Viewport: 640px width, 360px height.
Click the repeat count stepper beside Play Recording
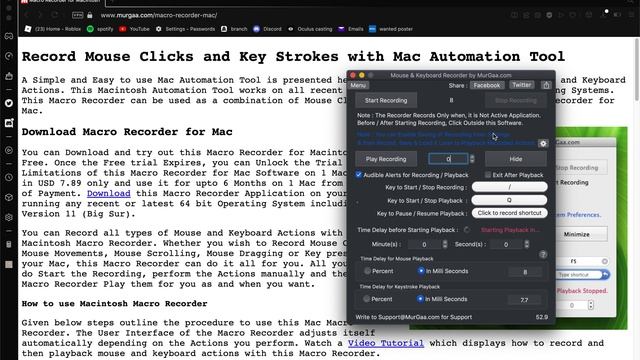click(472, 159)
